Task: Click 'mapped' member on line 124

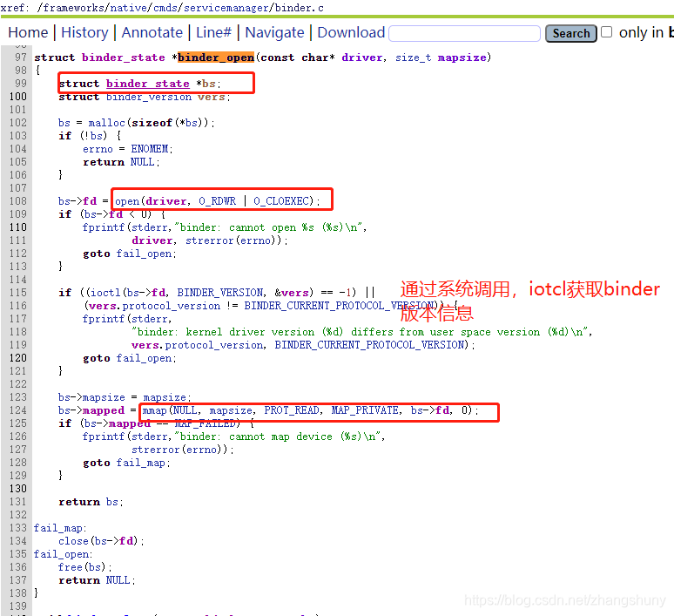Action: 104,410
